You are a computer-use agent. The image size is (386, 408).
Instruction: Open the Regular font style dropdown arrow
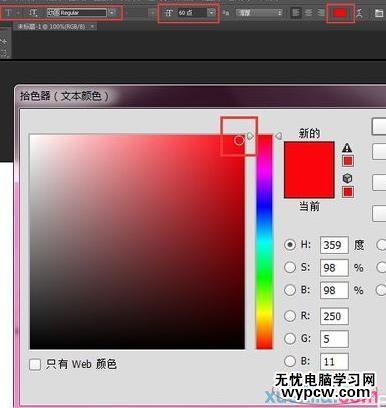112,13
